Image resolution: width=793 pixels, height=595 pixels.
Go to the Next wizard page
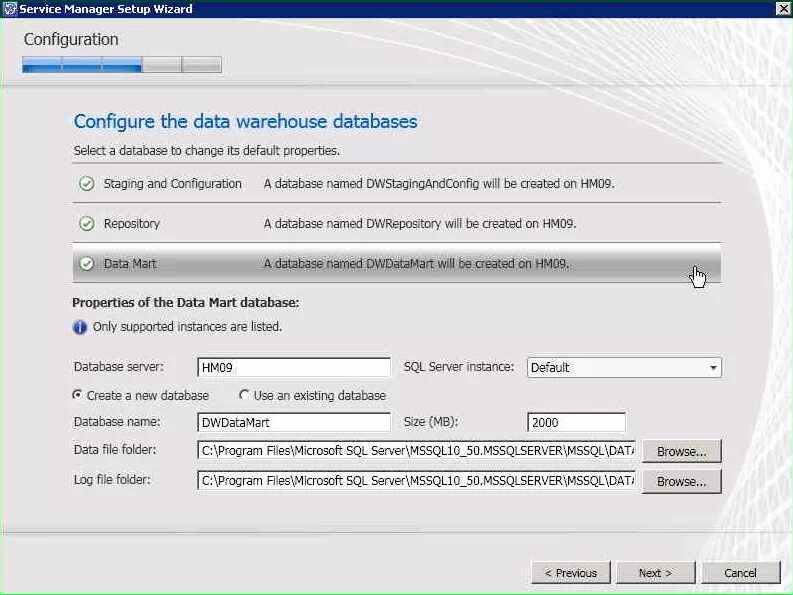pos(655,573)
